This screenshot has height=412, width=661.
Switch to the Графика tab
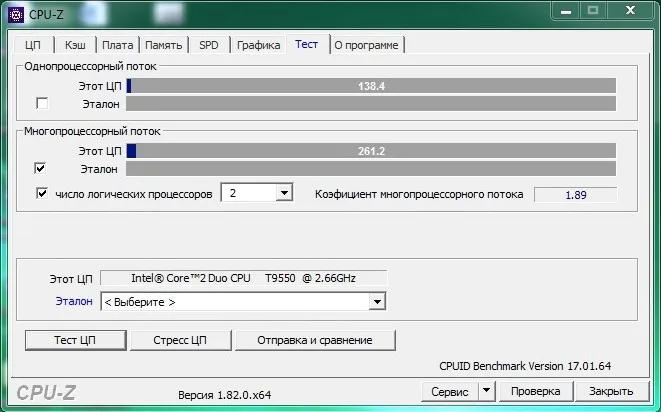(x=258, y=45)
